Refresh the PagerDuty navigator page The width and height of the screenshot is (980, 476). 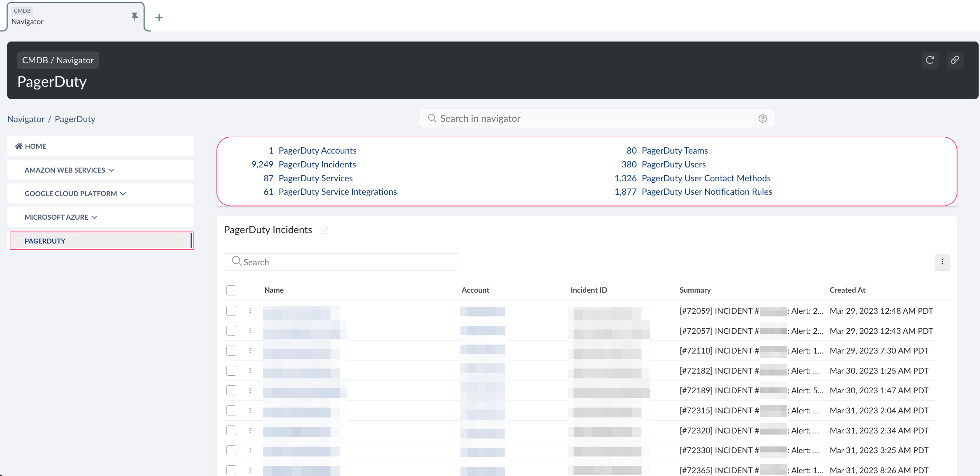coord(930,60)
